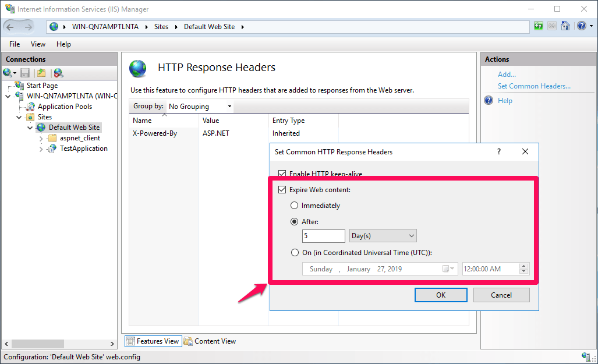This screenshot has width=598, height=364.
Task: Disable the Expire Web content option
Action: 282,189
